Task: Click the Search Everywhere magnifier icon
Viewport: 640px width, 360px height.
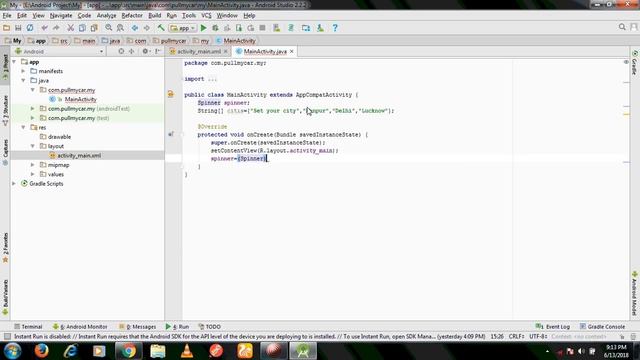Action: tap(622, 27)
